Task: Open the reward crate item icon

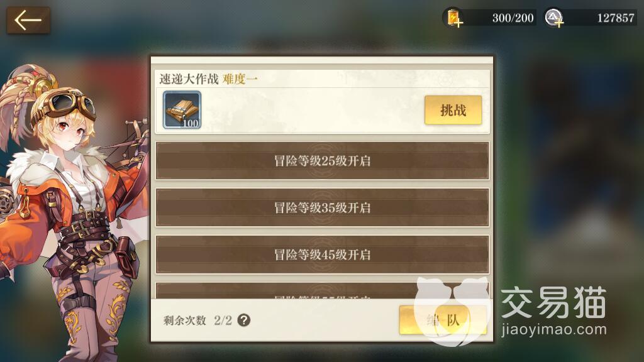Action: 182,110
